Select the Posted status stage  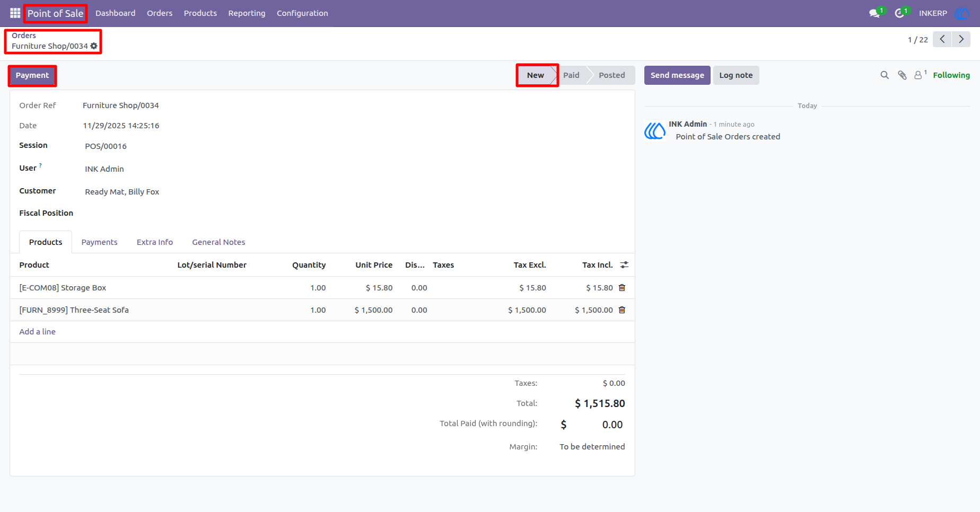[x=612, y=75]
